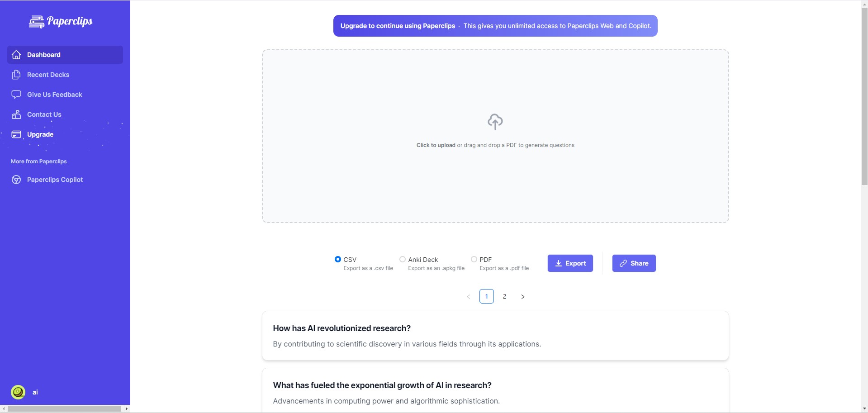868x413 pixels.
Task: Click the Export button
Action: click(570, 263)
